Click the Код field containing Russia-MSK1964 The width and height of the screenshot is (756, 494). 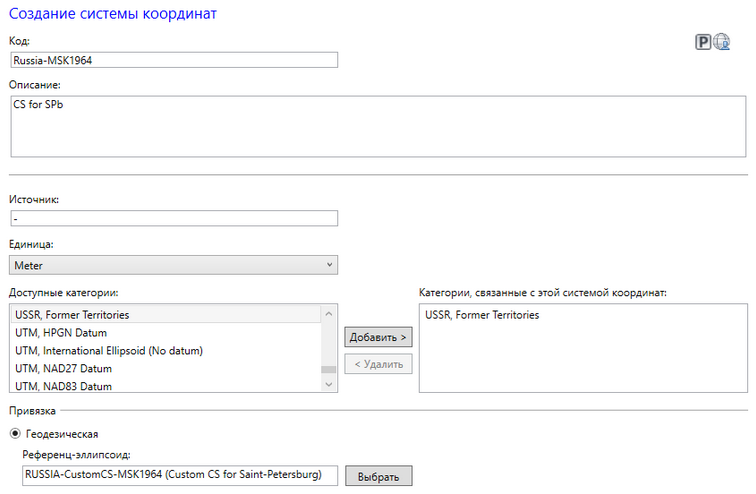(x=174, y=60)
